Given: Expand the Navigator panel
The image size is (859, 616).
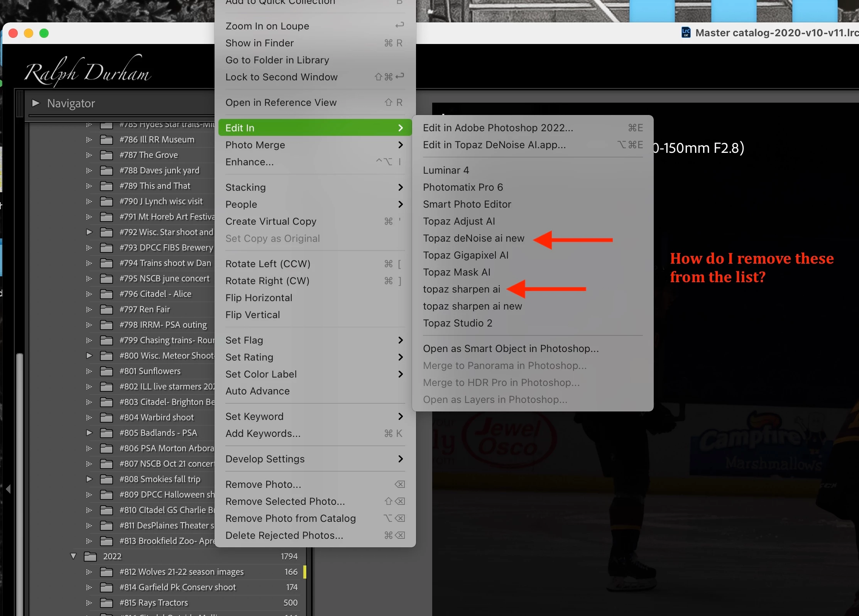Looking at the screenshot, I should click(x=36, y=103).
